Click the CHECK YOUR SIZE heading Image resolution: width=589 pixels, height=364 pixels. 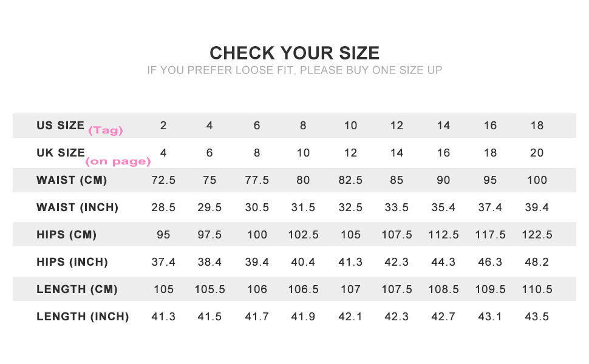[294, 52]
